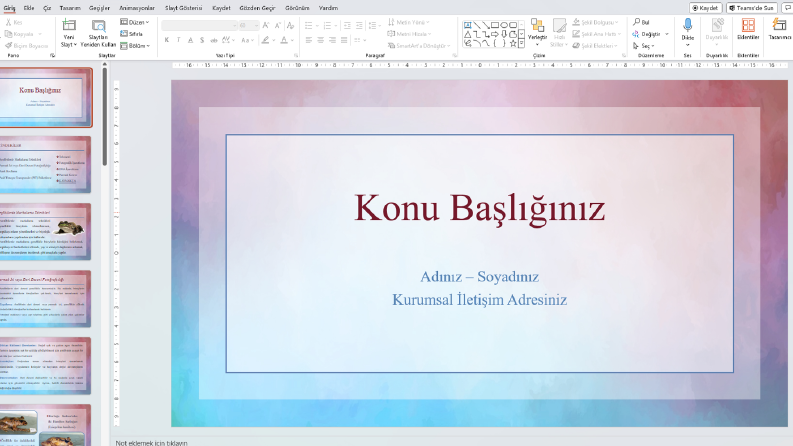Click the decrease font size icon

(278, 25)
